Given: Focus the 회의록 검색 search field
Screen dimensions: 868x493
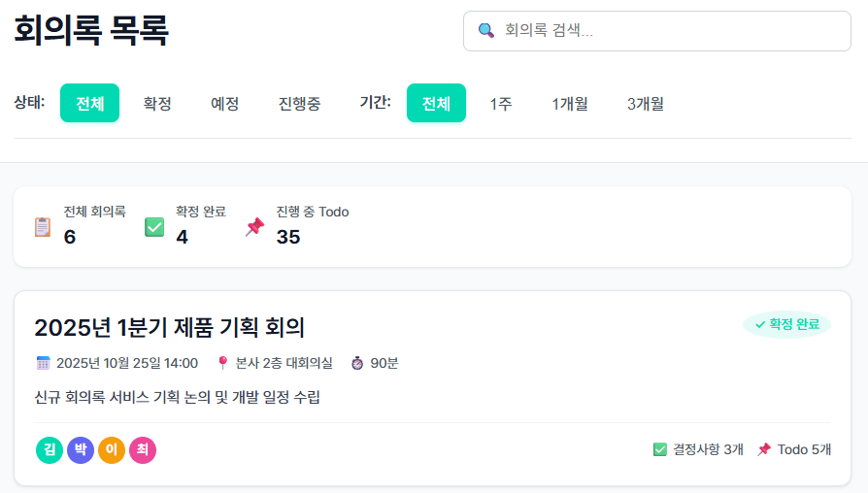Looking at the screenshot, I should click(670, 31).
